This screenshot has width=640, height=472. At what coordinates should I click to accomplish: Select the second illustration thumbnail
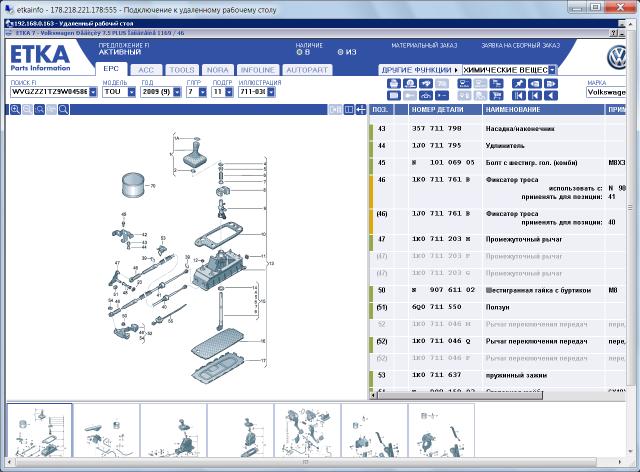click(x=106, y=430)
